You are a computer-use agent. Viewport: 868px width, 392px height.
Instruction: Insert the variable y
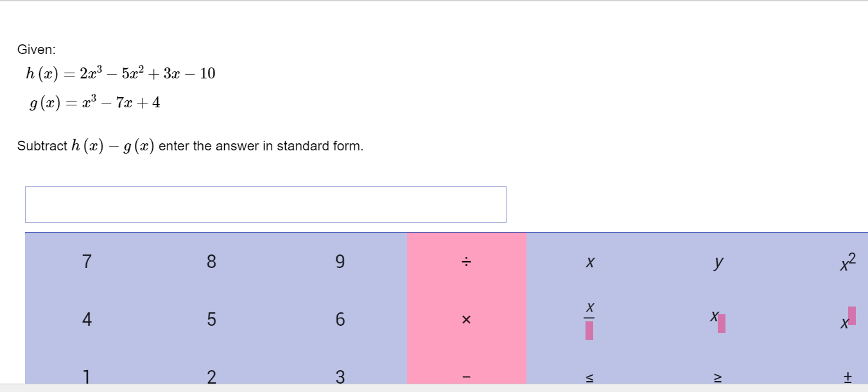(718, 261)
